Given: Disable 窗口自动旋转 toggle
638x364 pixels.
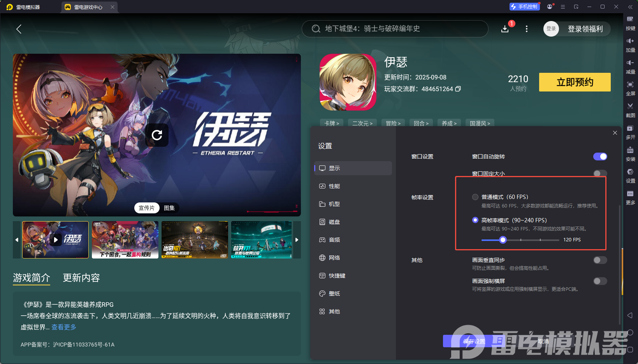Looking at the screenshot, I should (600, 157).
